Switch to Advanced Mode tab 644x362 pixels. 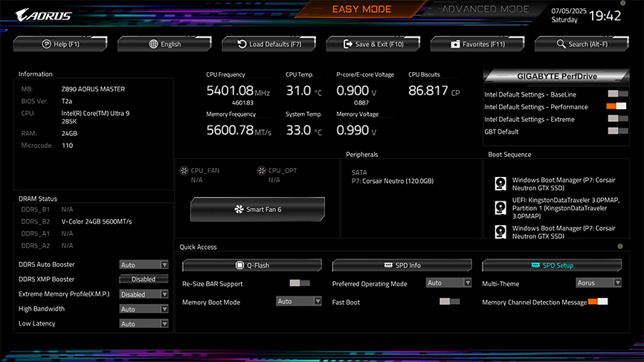pyautogui.click(x=486, y=10)
